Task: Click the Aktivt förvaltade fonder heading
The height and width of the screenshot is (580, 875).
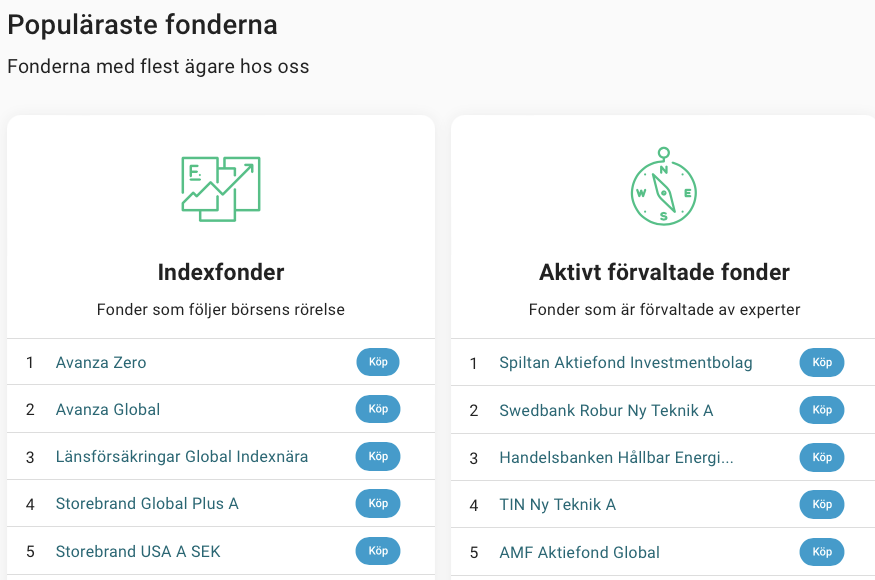Action: [x=664, y=272]
